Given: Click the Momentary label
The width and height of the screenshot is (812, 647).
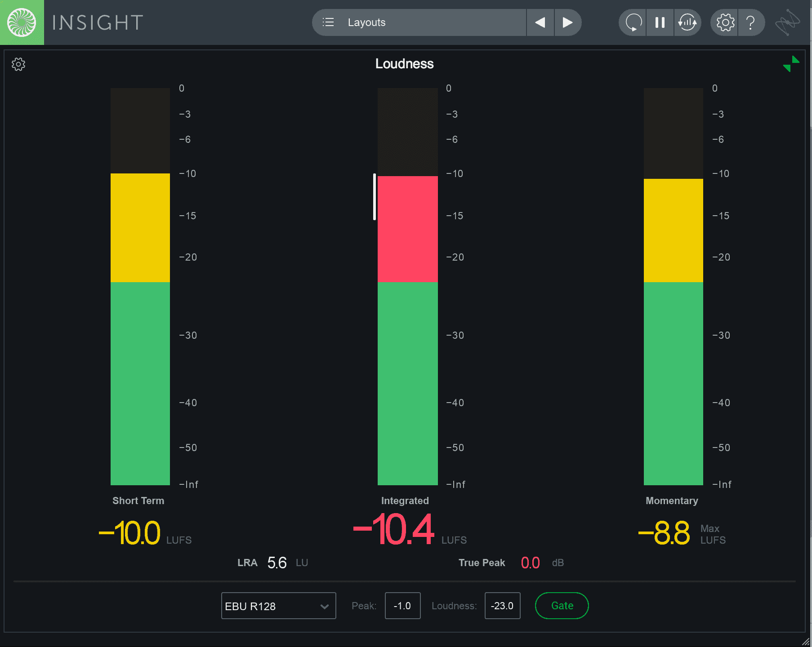Looking at the screenshot, I should [x=672, y=501].
